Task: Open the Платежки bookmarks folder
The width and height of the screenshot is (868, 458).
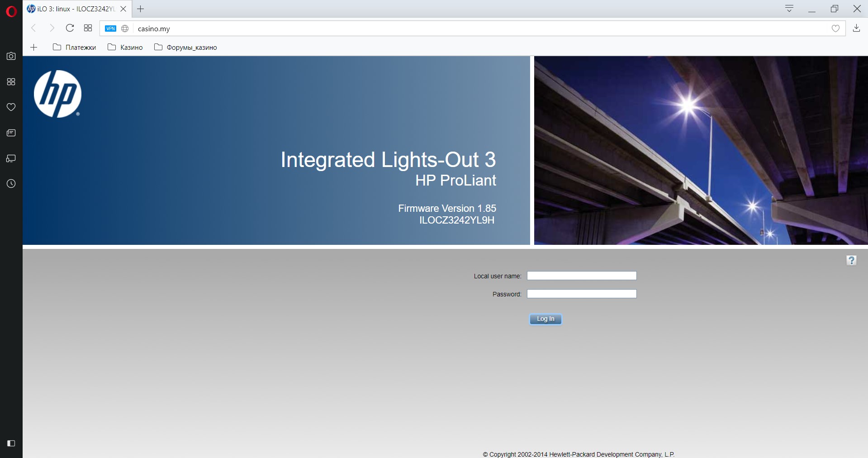Action: [x=75, y=47]
